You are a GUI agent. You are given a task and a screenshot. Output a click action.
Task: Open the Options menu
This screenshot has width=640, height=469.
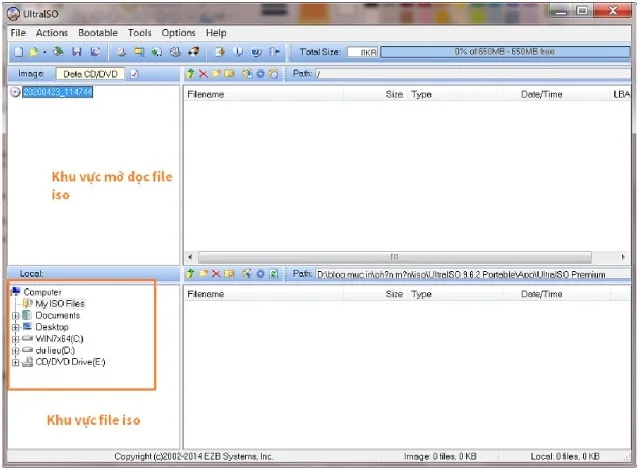[178, 33]
